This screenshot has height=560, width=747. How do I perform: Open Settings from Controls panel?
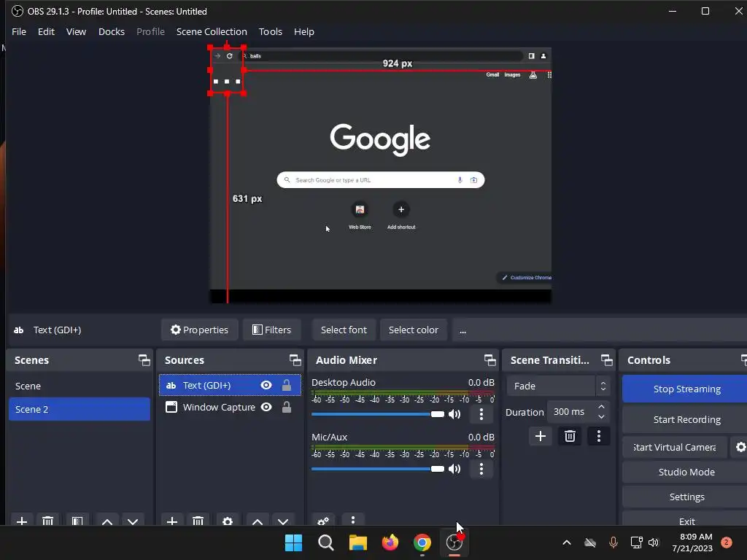tap(686, 497)
